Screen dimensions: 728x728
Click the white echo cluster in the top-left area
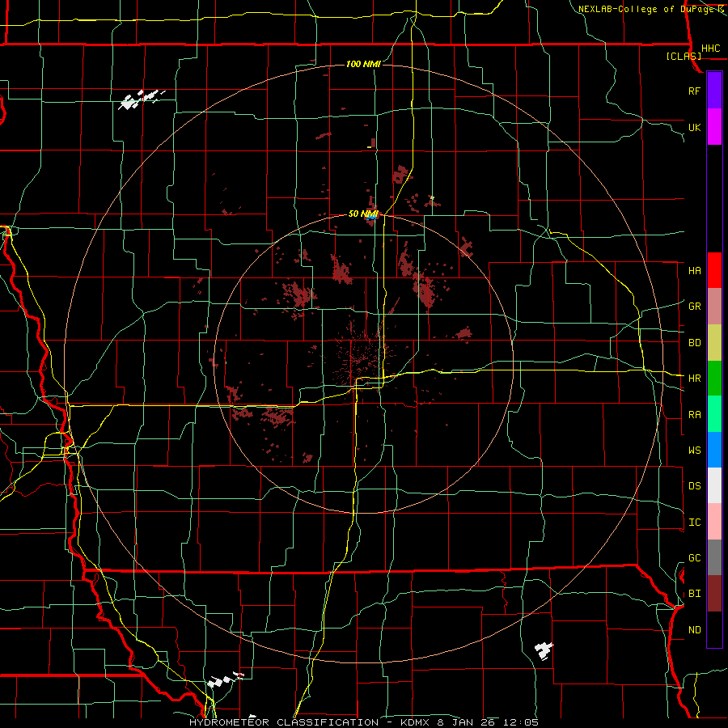click(141, 99)
